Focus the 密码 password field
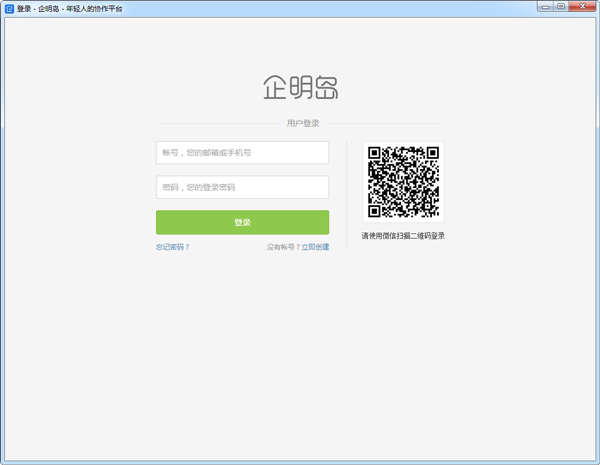Viewport: 600px width, 465px height. click(242, 187)
